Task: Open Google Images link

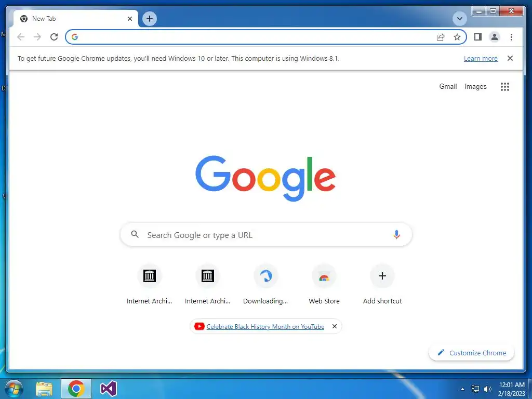Action: click(475, 87)
